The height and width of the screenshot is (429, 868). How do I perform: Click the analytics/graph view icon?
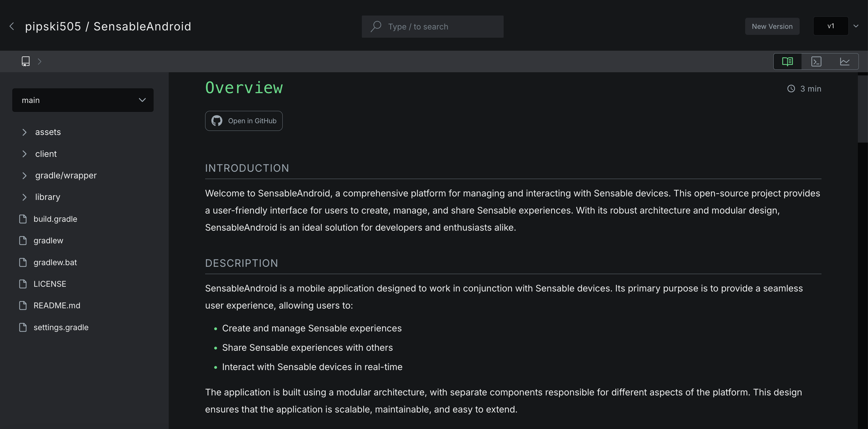845,61
